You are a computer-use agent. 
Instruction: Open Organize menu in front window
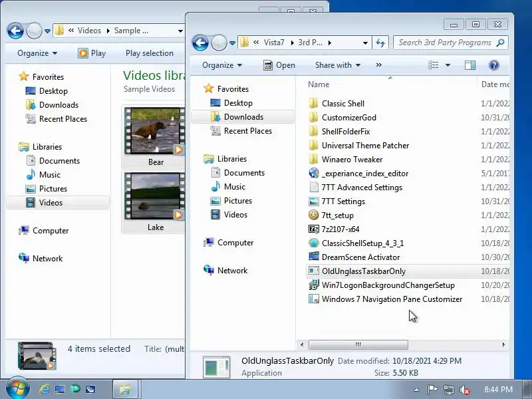pos(222,65)
